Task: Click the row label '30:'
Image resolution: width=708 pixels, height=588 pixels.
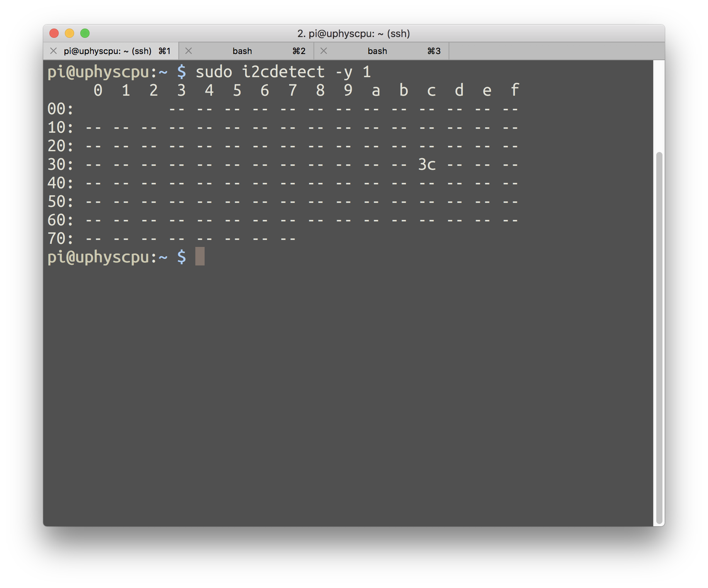Action: click(61, 165)
